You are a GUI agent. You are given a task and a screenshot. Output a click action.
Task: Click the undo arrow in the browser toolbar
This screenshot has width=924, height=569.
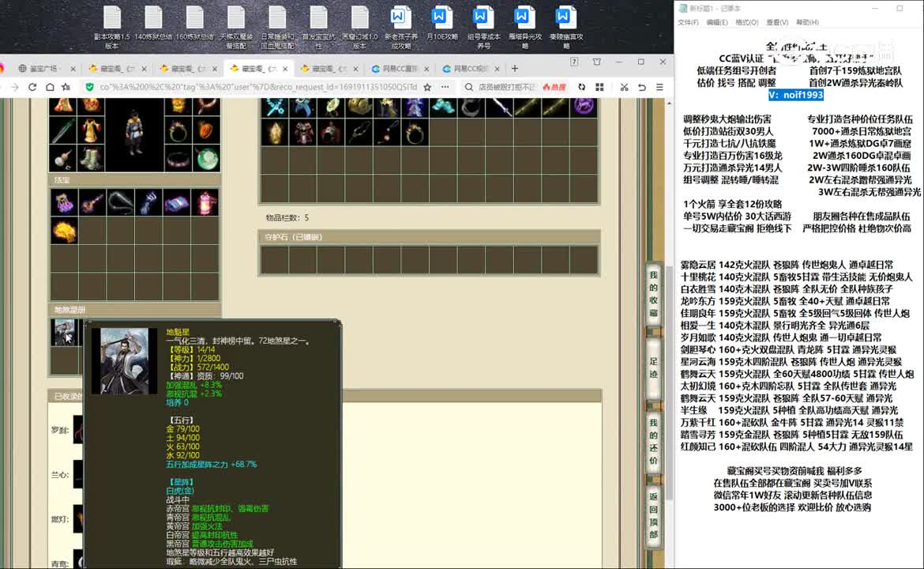coord(642,87)
